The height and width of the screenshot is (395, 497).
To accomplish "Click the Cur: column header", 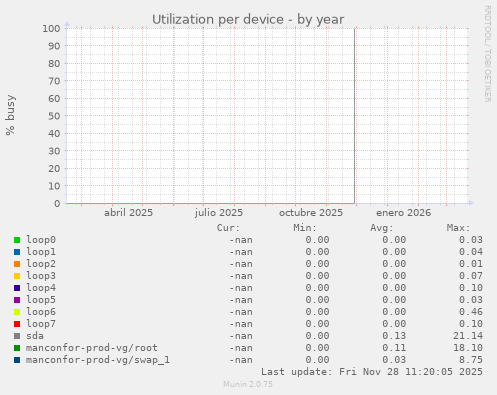I will coord(228,228).
